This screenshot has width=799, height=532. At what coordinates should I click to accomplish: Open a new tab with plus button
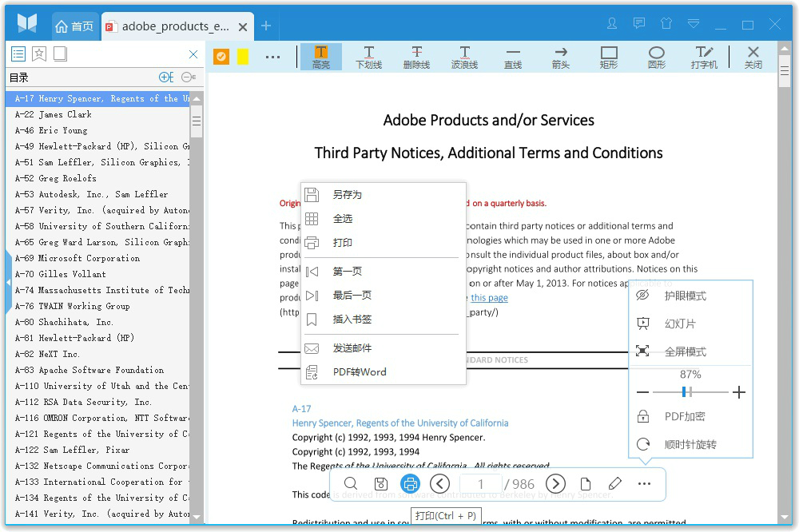266,26
